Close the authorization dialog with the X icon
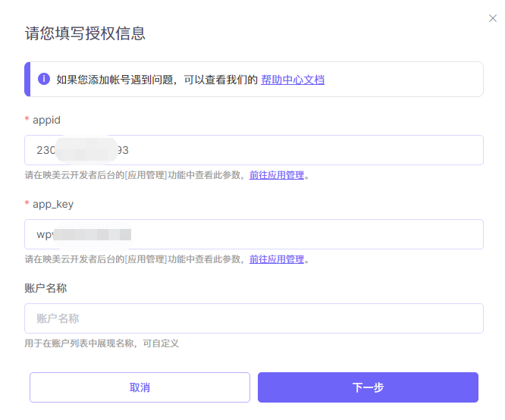Image resolution: width=505 pixels, height=420 pixels. 493,18
